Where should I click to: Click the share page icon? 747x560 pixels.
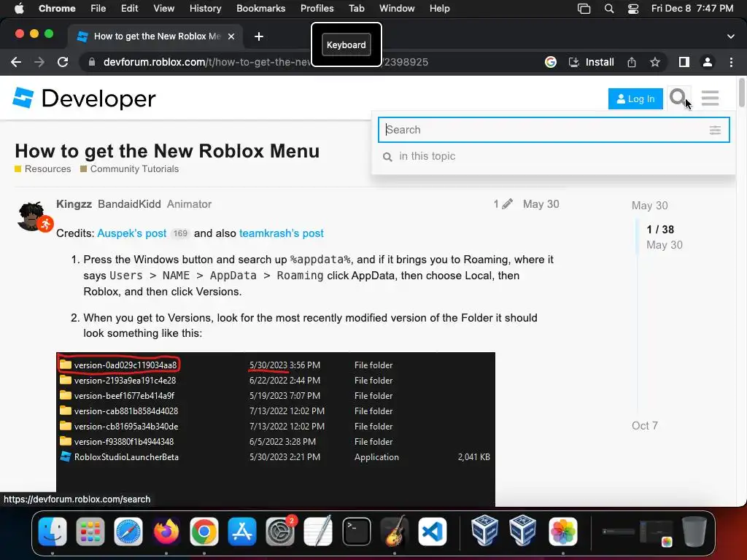point(632,62)
